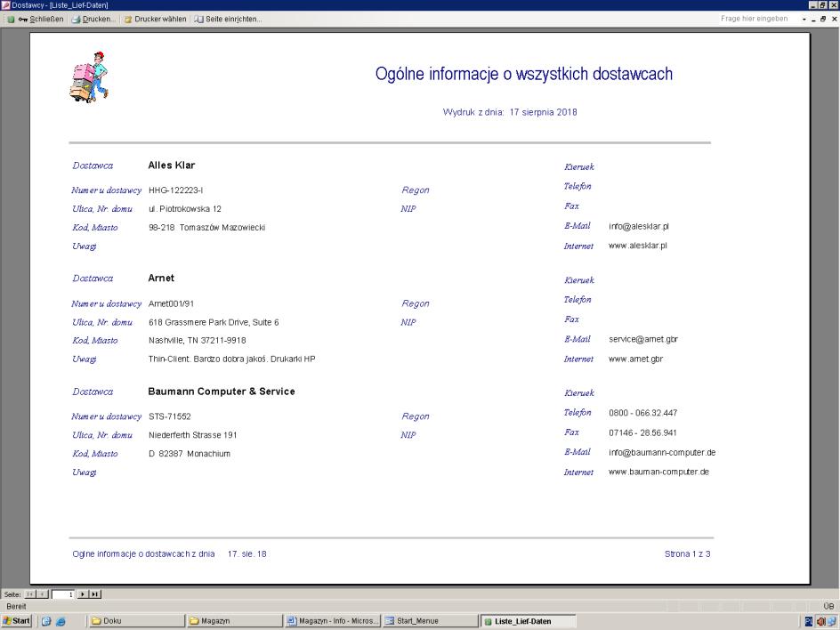This screenshot has height=630, width=840.
Task: Open Seite einrichten page setup
Action: [228, 20]
